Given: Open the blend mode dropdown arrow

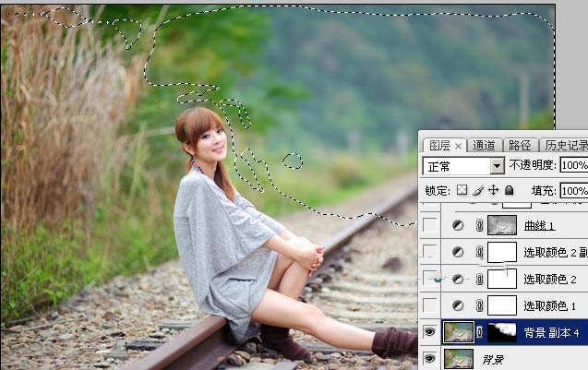Looking at the screenshot, I should [498, 166].
